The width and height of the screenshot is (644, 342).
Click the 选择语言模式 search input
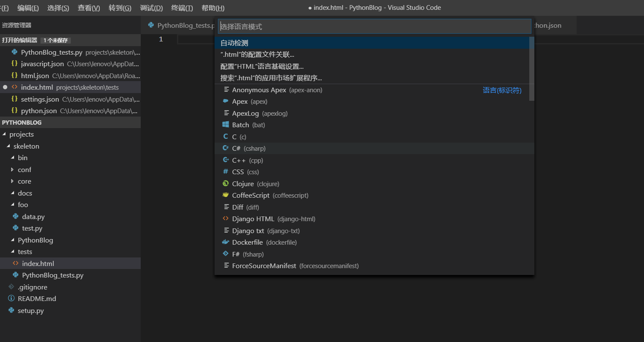click(374, 26)
